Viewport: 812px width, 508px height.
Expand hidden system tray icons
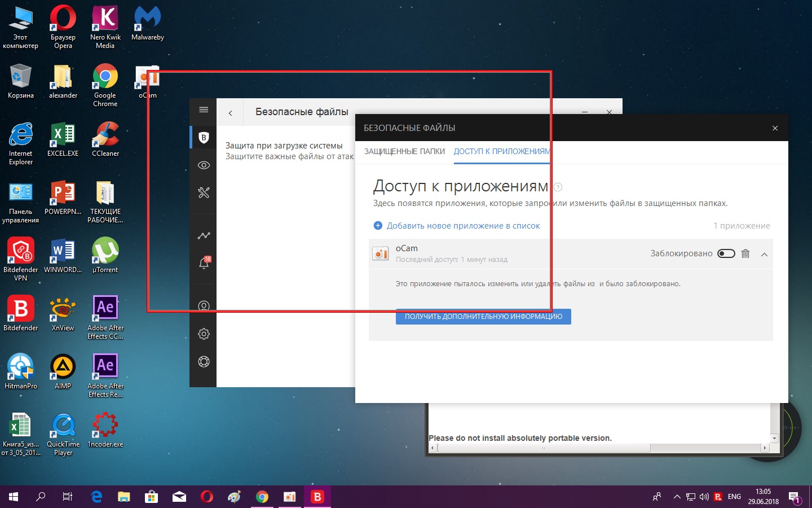coord(677,497)
